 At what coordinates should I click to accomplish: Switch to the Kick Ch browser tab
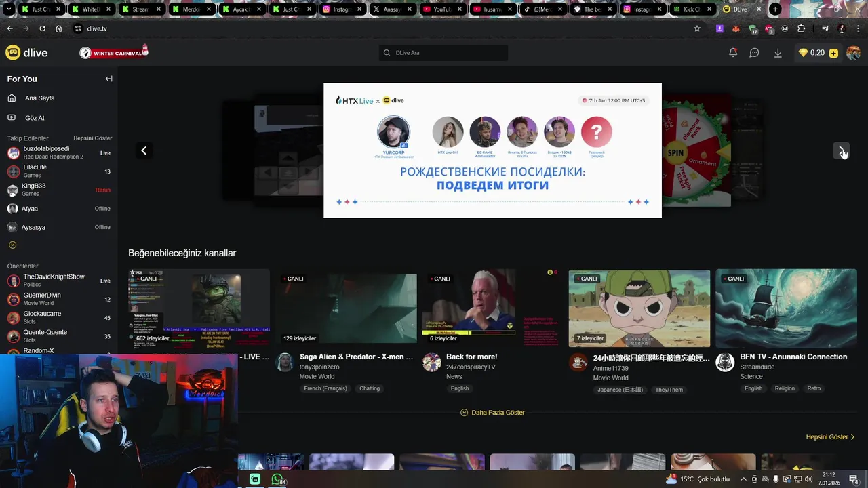tap(692, 9)
